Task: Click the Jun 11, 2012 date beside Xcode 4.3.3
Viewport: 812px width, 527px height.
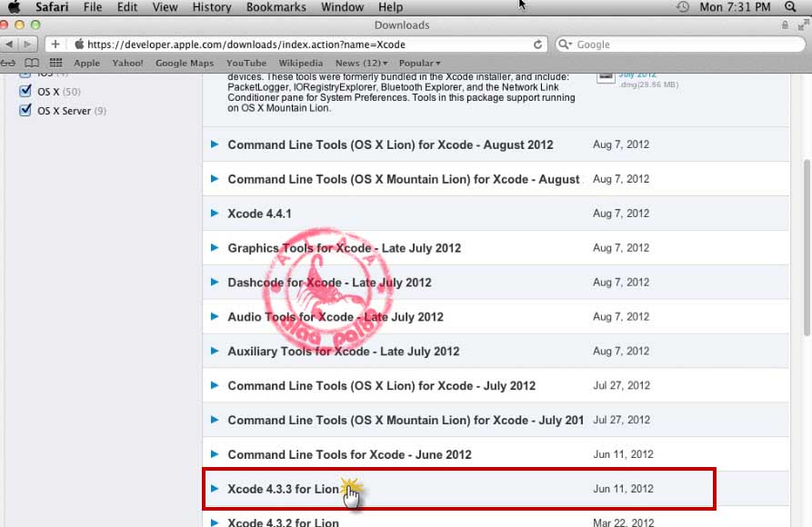Action: [623, 489]
